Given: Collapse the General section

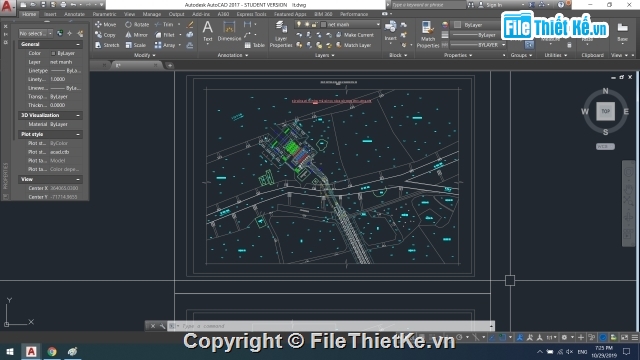Looking at the screenshot, I should [x=78, y=44].
